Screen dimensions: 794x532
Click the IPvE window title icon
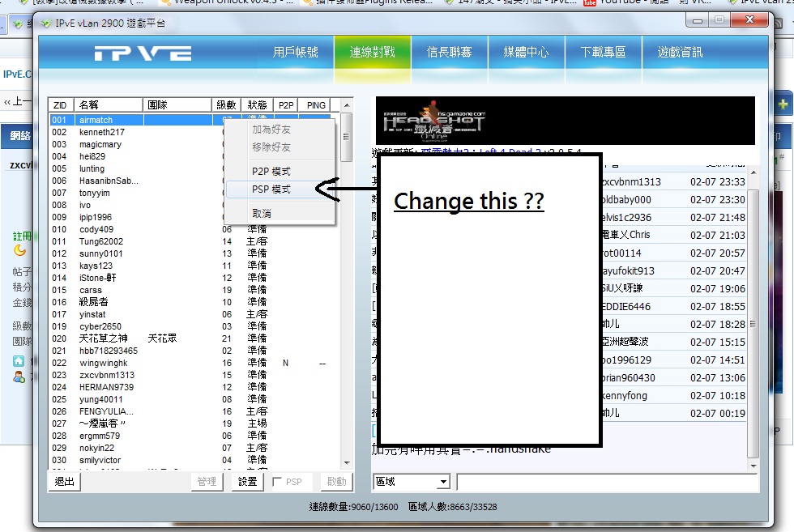[x=46, y=23]
